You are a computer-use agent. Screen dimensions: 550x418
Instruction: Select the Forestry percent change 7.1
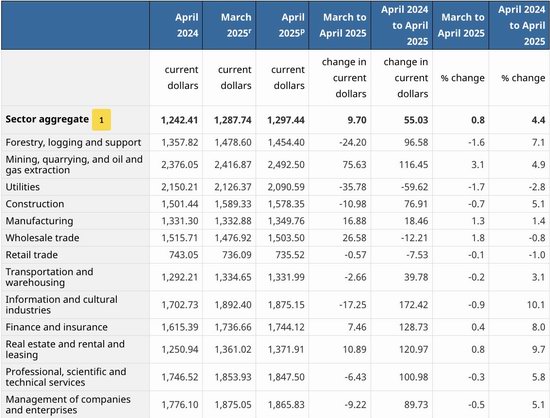click(x=538, y=142)
